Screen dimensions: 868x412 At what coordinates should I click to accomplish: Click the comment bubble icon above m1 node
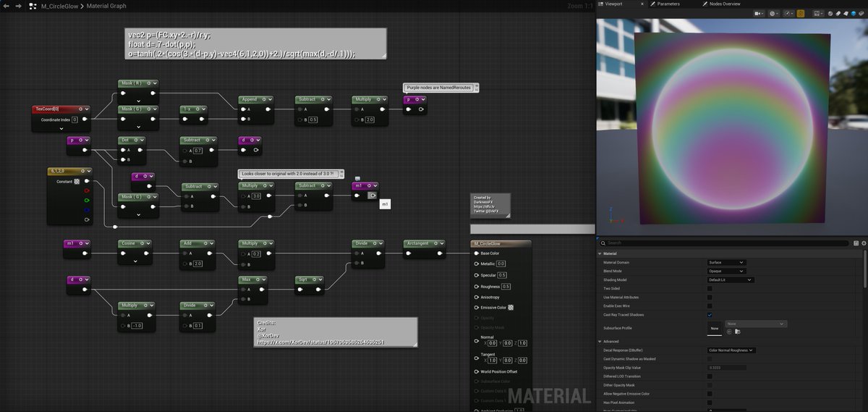[x=357, y=177]
